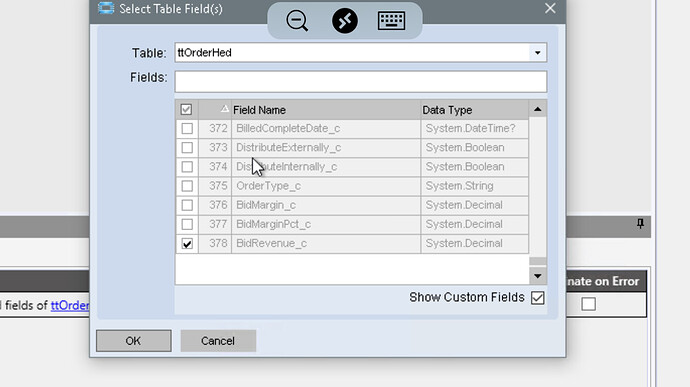690x387 pixels.
Task: Click the Cancel button
Action: pos(218,341)
